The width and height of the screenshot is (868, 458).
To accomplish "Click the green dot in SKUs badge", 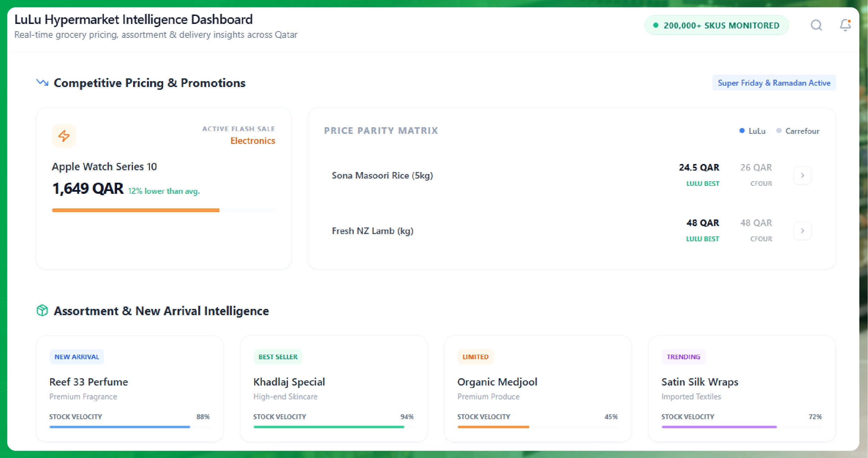I will (656, 25).
